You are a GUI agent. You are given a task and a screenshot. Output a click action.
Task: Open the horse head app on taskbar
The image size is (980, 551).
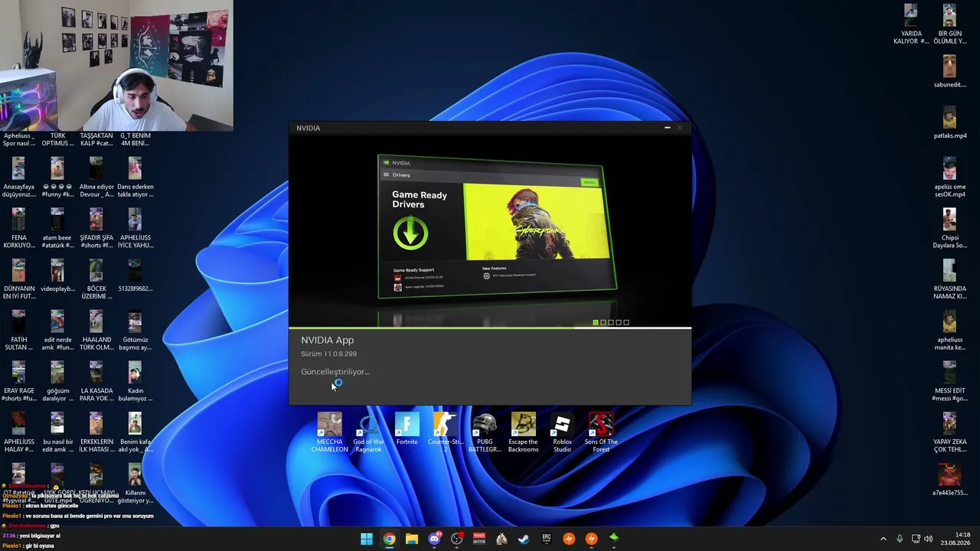click(501, 539)
